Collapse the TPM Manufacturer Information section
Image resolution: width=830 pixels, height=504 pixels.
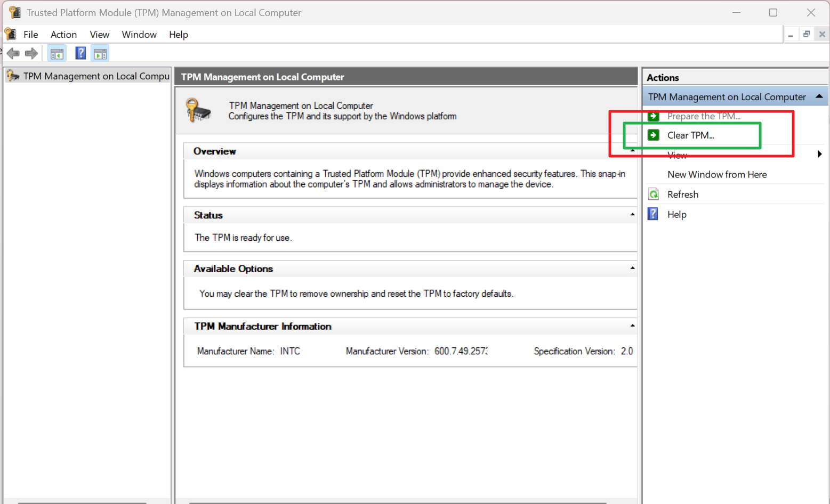pyautogui.click(x=632, y=326)
